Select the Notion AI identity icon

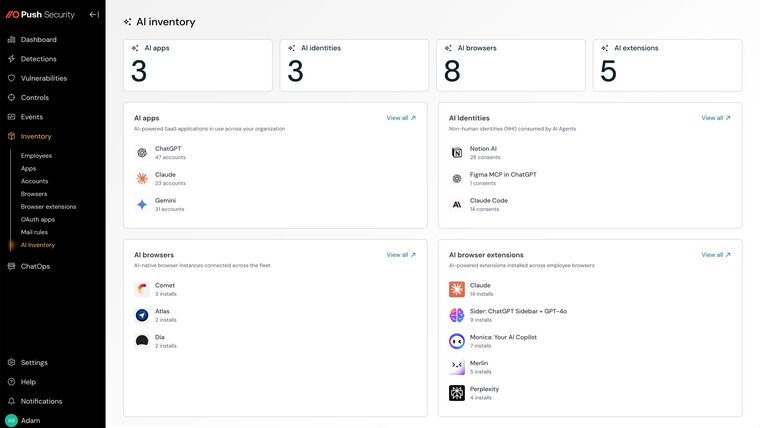[x=457, y=153]
